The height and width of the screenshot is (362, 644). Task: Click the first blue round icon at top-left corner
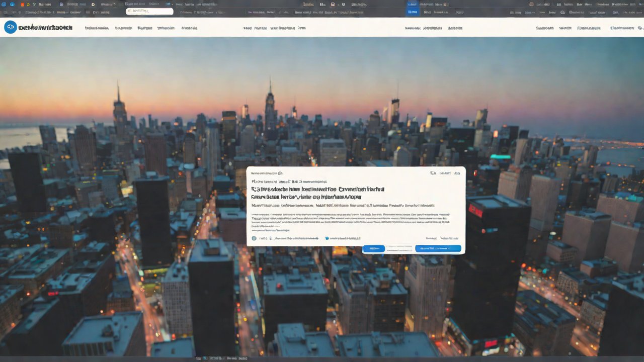pyautogui.click(x=5, y=4)
